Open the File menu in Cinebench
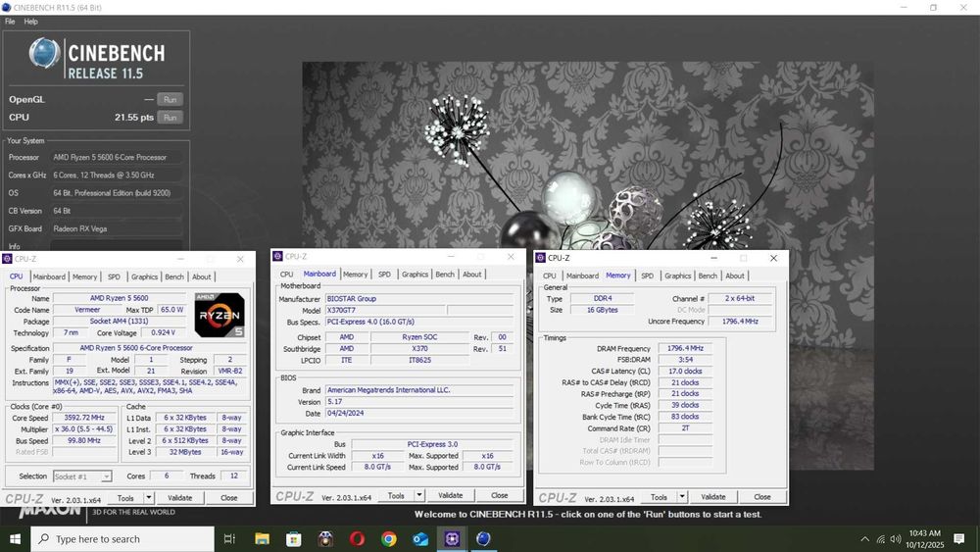The height and width of the screenshot is (552, 980). pyautogui.click(x=10, y=22)
